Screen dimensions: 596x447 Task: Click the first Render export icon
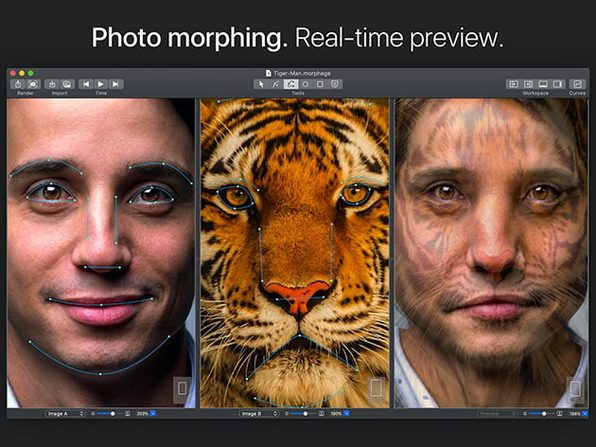[18, 84]
